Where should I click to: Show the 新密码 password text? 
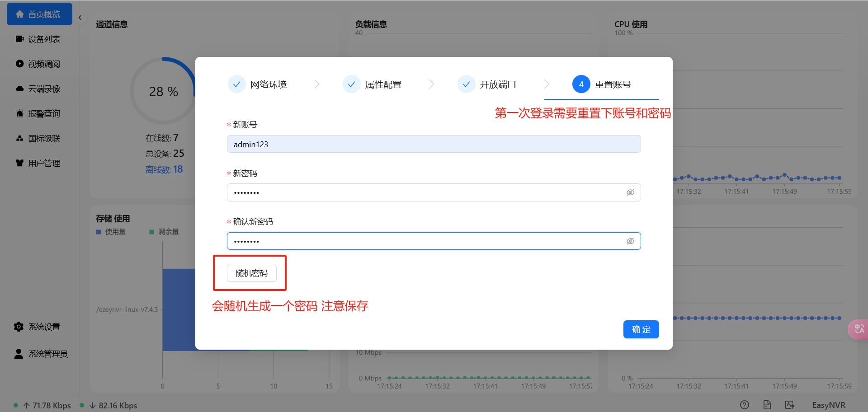(631, 192)
